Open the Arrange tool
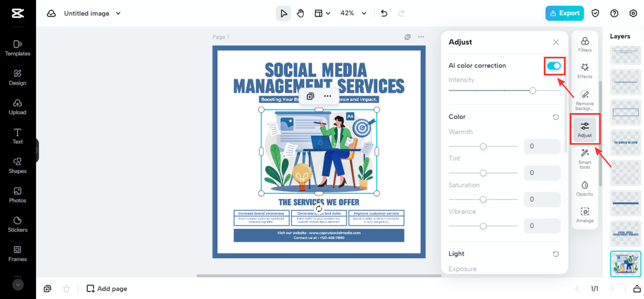Image resolution: width=644 pixels, height=299 pixels. coord(585,215)
